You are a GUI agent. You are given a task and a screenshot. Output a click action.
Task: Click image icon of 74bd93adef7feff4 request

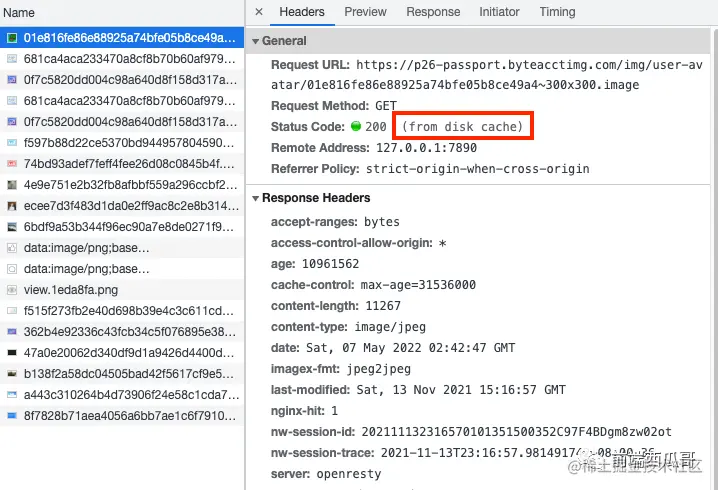click(12, 164)
